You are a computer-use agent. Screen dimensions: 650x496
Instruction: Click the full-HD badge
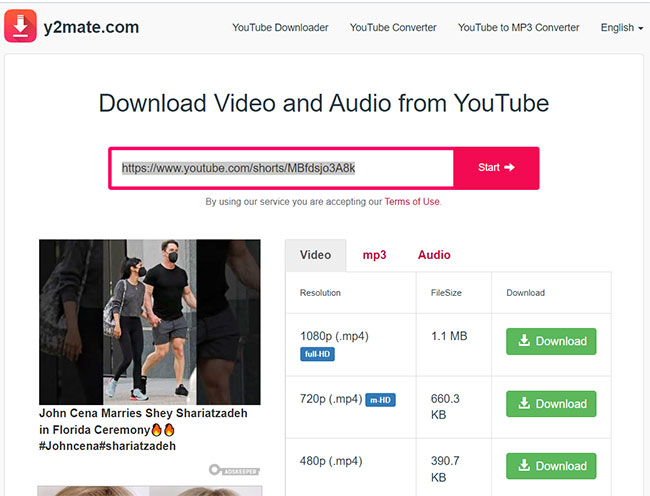tap(317, 354)
